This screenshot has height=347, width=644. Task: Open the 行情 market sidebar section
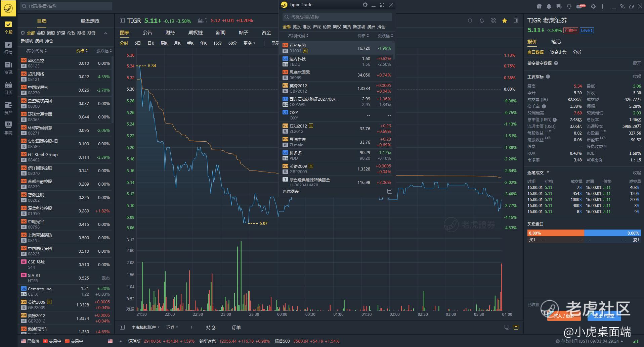pos(8,48)
